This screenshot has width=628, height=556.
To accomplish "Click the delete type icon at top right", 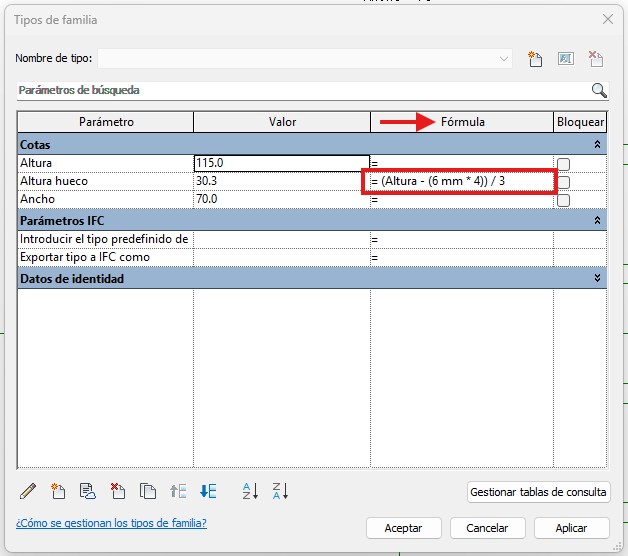I will click(x=596, y=59).
